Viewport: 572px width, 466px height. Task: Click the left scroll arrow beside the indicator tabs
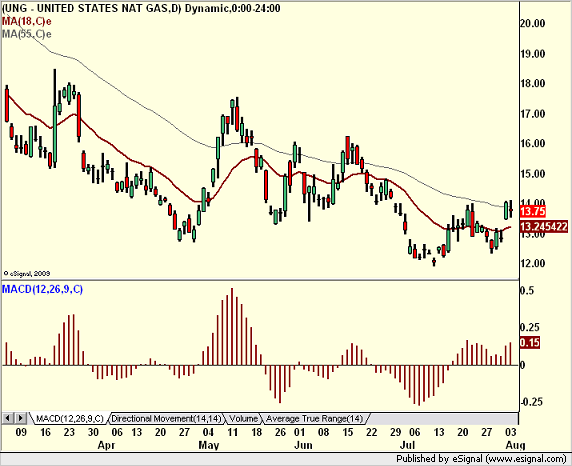[8, 418]
